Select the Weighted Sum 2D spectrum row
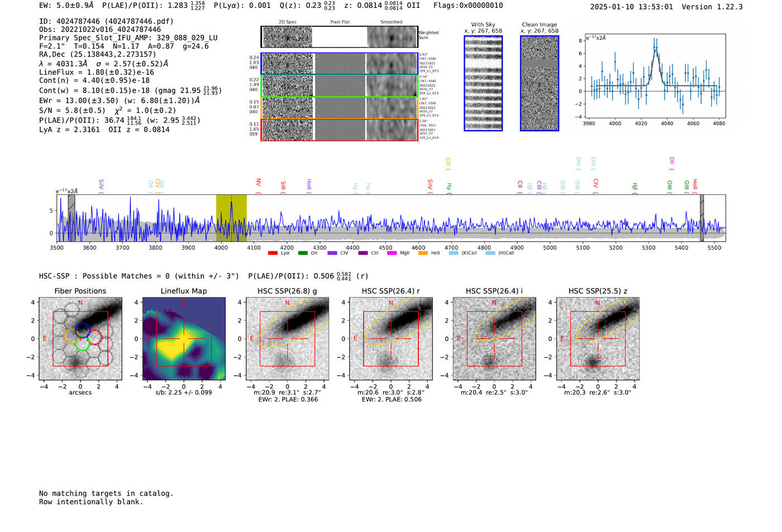 pos(339,37)
